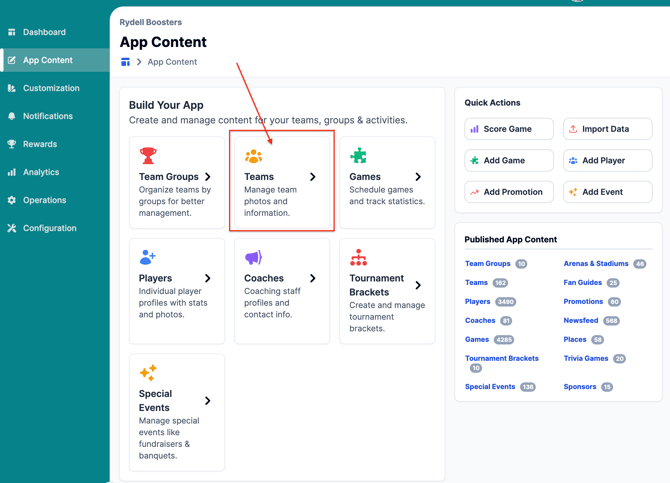Click the Score Game button
Image resolution: width=670 pixels, height=483 pixels.
509,129
